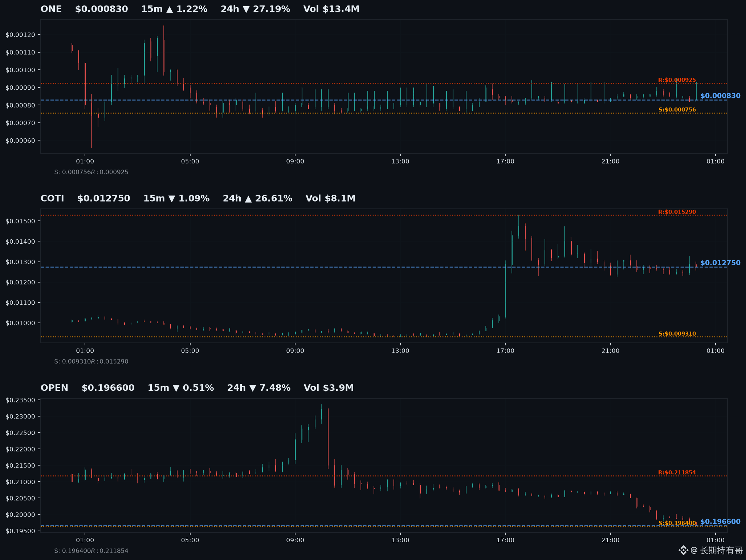Click the R:$0.211854 resistance label
This screenshot has width=746, height=560.
[x=677, y=473]
